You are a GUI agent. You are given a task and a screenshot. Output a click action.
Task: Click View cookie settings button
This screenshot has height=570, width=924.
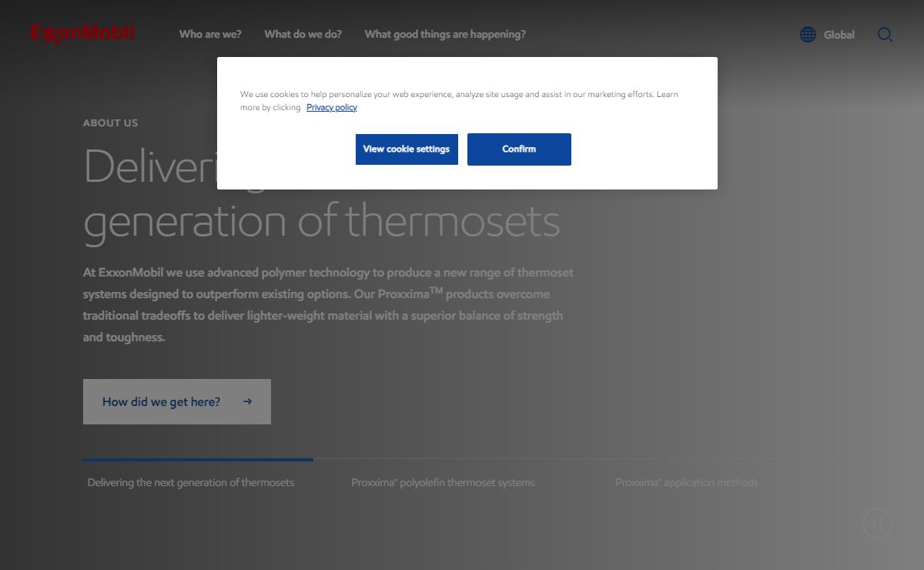(x=407, y=149)
